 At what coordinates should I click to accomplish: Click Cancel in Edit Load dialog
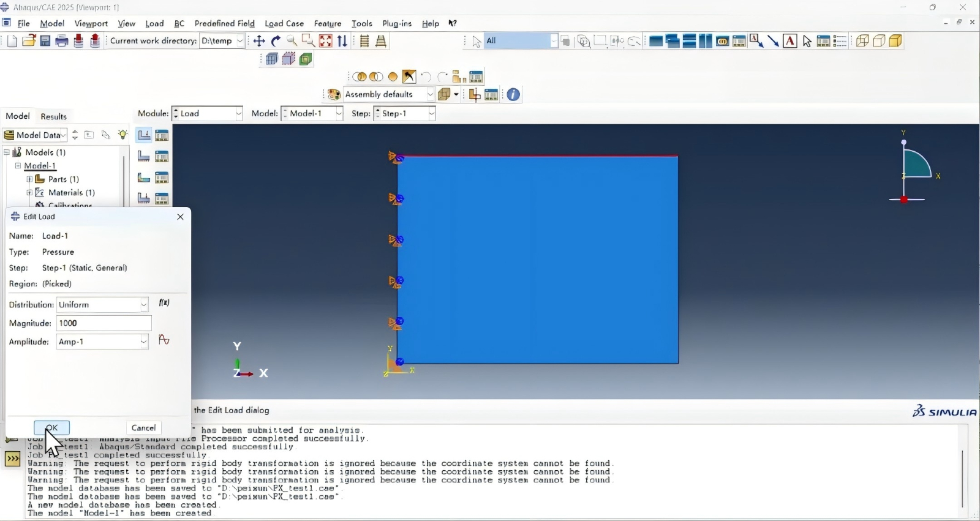(144, 428)
